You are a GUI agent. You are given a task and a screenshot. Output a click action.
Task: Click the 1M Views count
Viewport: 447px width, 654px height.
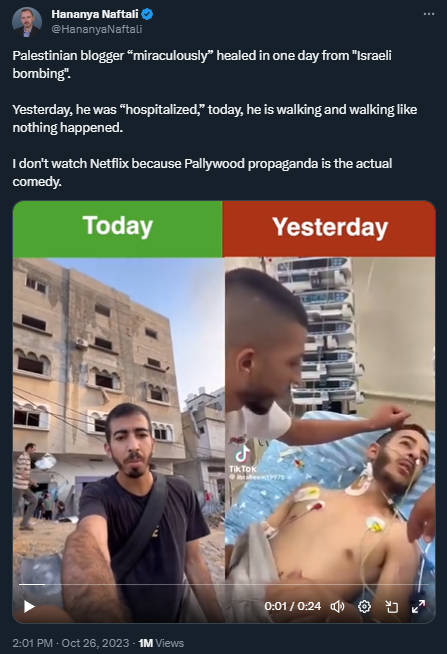click(161, 643)
